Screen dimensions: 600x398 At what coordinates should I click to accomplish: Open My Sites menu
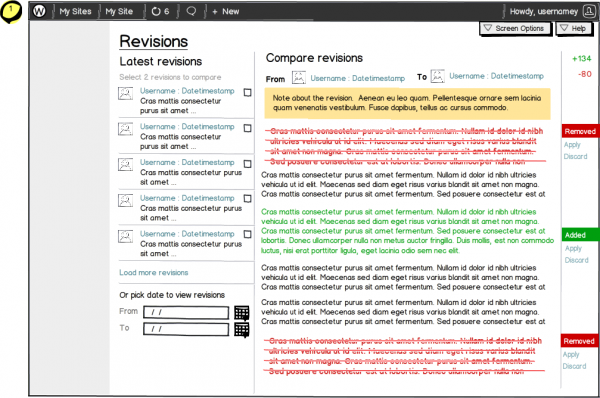click(x=75, y=11)
